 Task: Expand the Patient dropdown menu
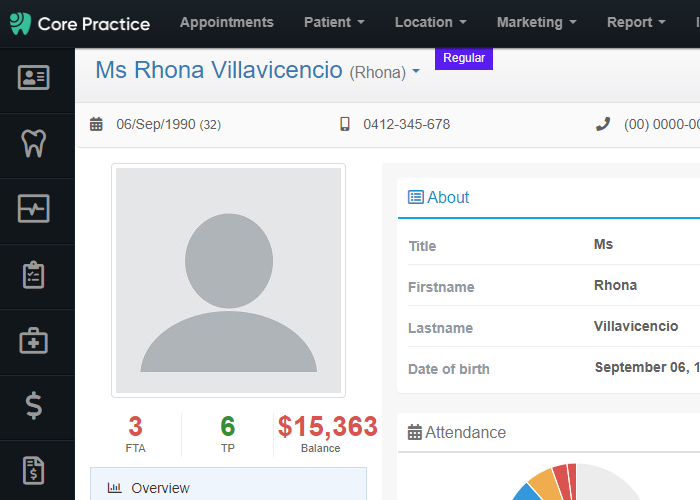coord(334,22)
